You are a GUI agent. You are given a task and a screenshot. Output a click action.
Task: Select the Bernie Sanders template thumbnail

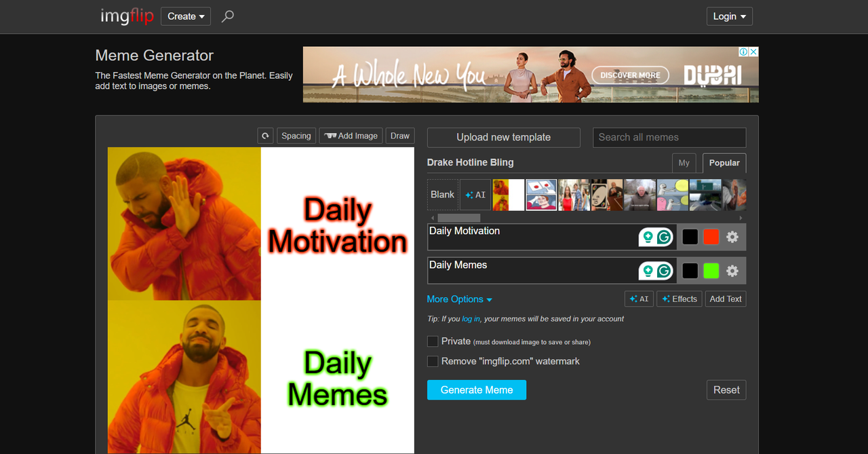639,195
